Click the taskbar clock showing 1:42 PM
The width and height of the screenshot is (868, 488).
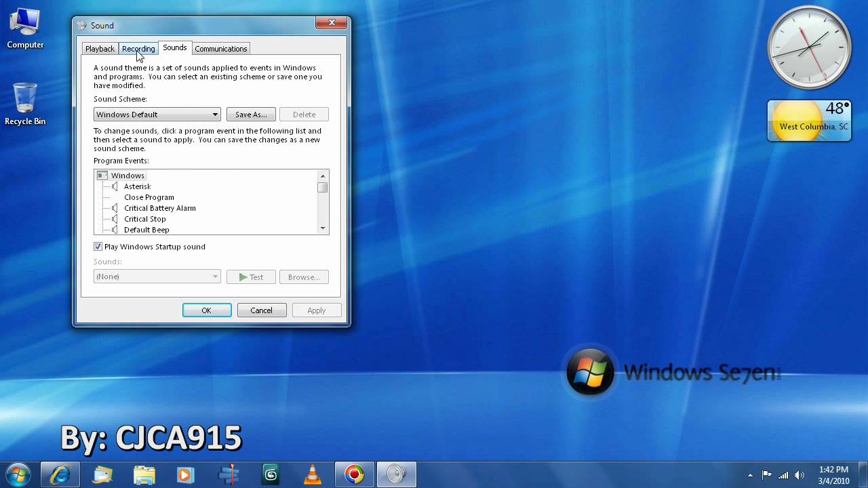[833, 475]
